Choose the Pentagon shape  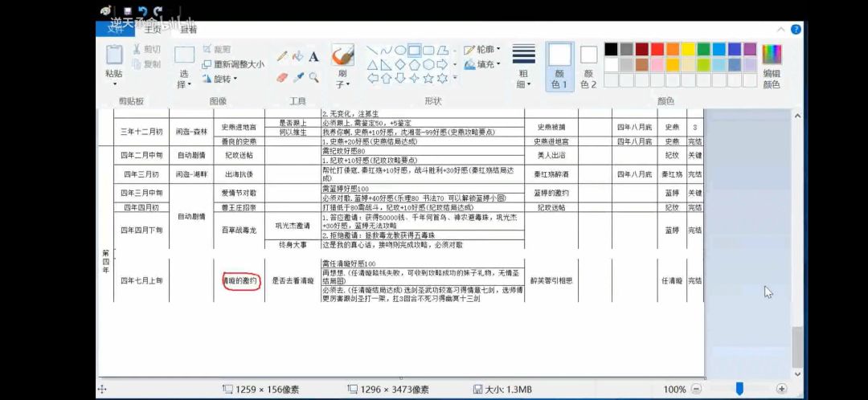coord(414,65)
